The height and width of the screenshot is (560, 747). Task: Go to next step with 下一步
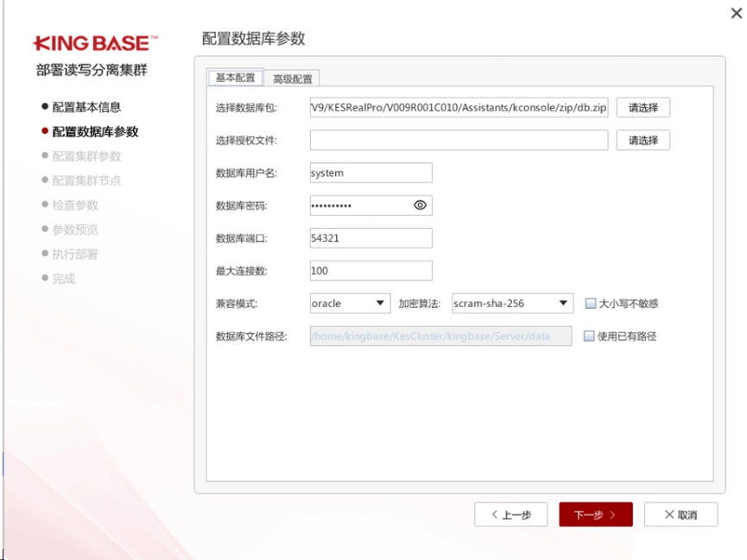pos(595,514)
